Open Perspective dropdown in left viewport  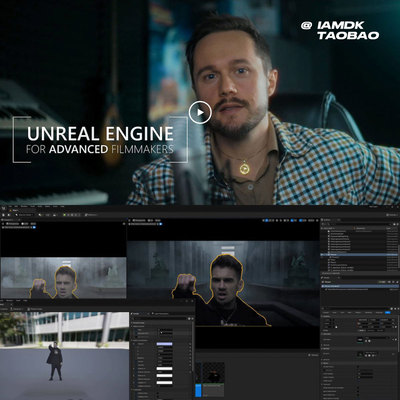13,224
